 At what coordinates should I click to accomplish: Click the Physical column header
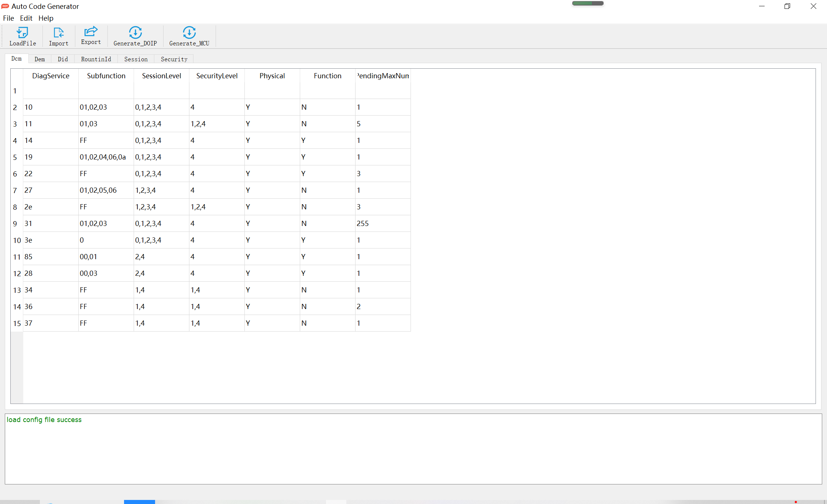[272, 76]
